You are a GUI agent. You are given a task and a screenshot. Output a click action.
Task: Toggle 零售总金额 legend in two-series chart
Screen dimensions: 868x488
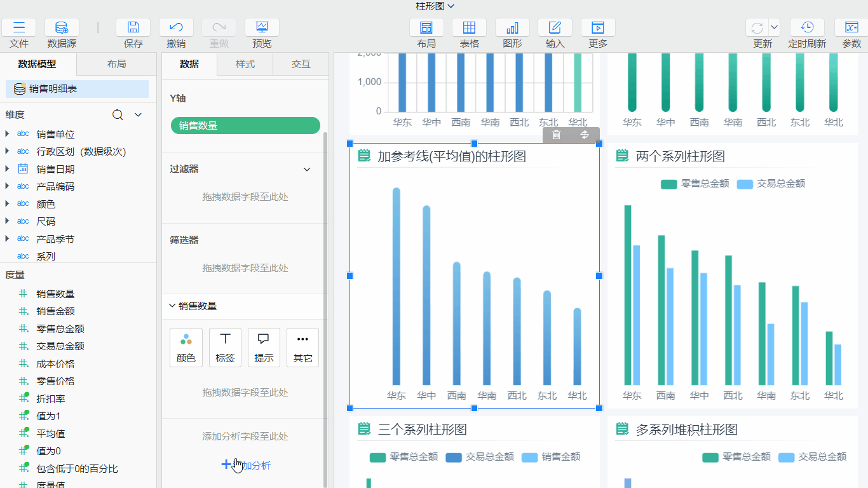pos(695,184)
